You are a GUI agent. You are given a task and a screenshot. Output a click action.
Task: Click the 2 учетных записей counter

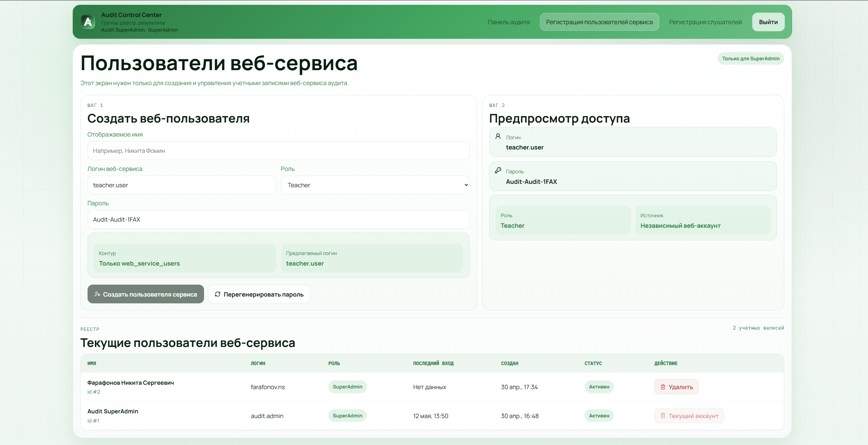758,328
